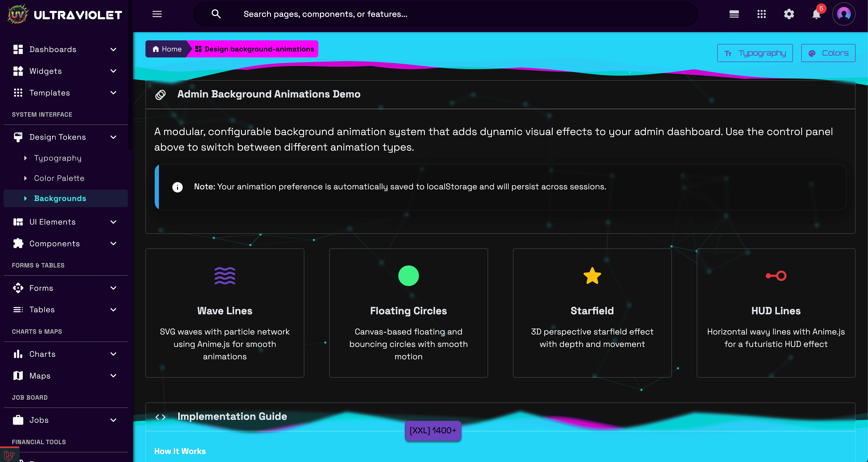Image resolution: width=868 pixels, height=462 pixels.
Task: Click the stacked layers icon in header
Action: [x=734, y=14]
